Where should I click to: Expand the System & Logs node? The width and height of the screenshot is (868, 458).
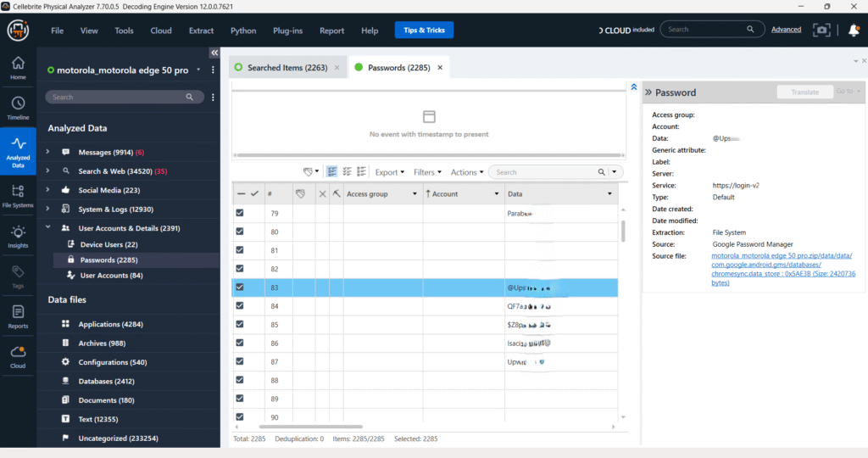[x=47, y=209]
